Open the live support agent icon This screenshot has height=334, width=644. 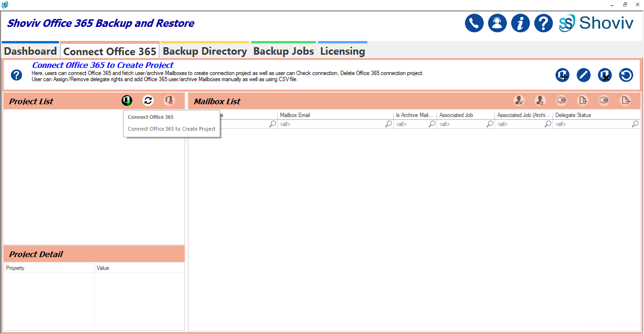pyautogui.click(x=497, y=23)
